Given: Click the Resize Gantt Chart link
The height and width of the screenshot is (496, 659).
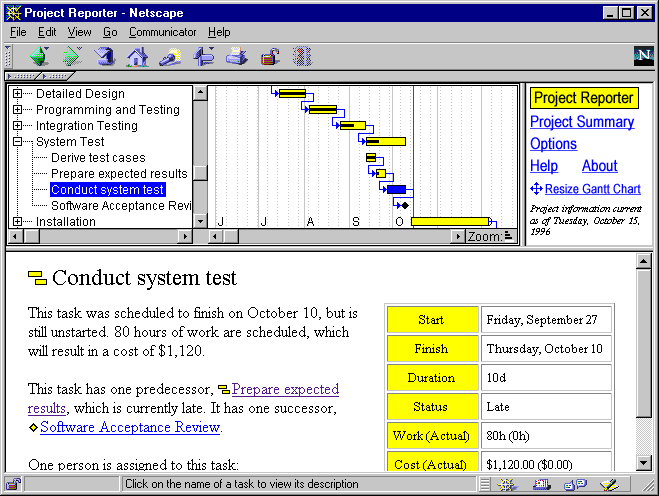Looking at the screenshot, I should [x=593, y=189].
